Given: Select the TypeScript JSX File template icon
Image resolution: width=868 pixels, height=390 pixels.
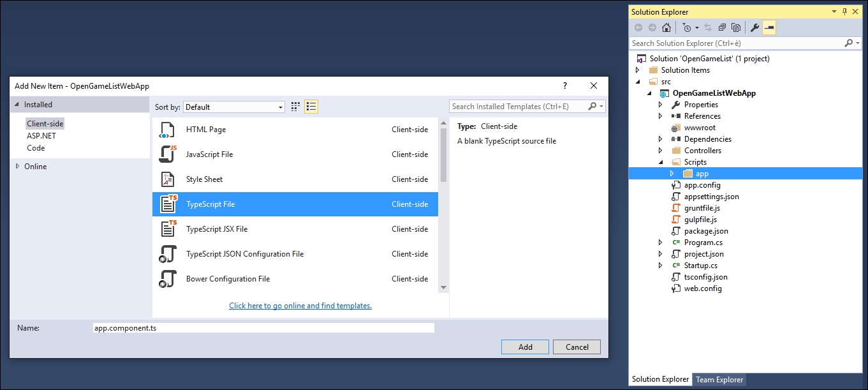Looking at the screenshot, I should (x=168, y=229).
